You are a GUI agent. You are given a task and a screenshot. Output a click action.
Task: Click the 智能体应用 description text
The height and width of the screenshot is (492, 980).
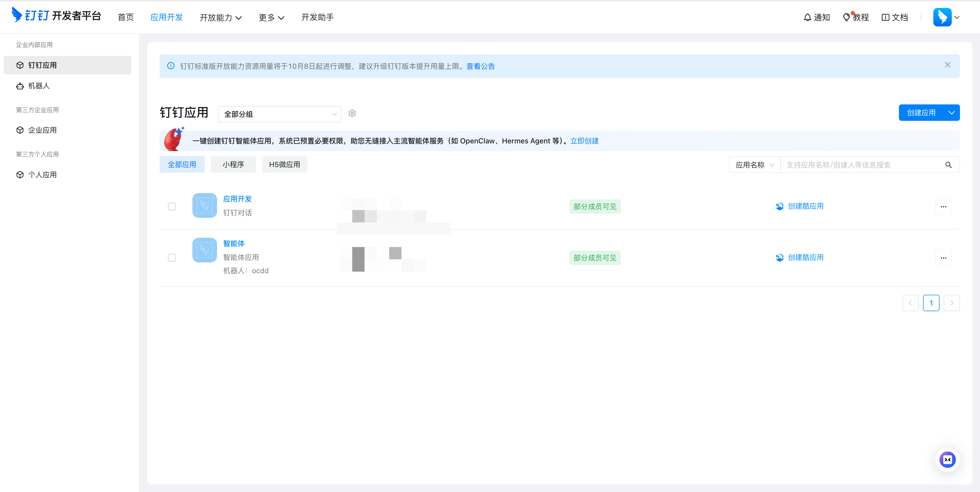point(241,257)
